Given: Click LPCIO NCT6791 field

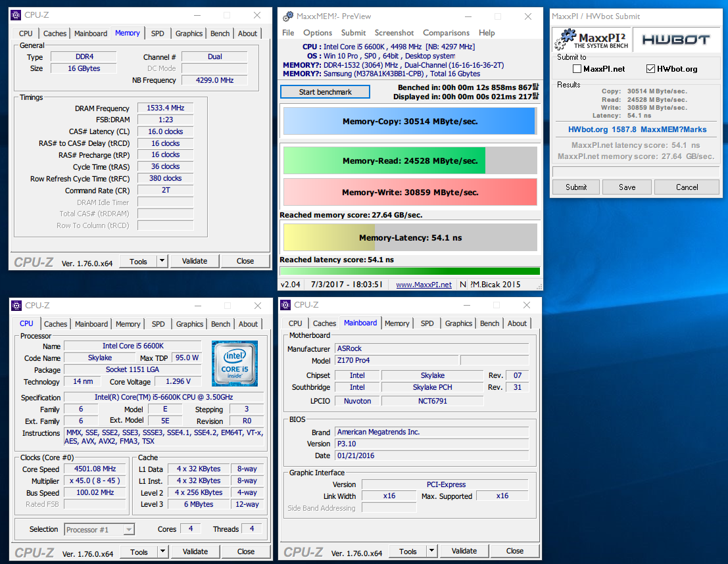Looking at the screenshot, I should point(432,400).
